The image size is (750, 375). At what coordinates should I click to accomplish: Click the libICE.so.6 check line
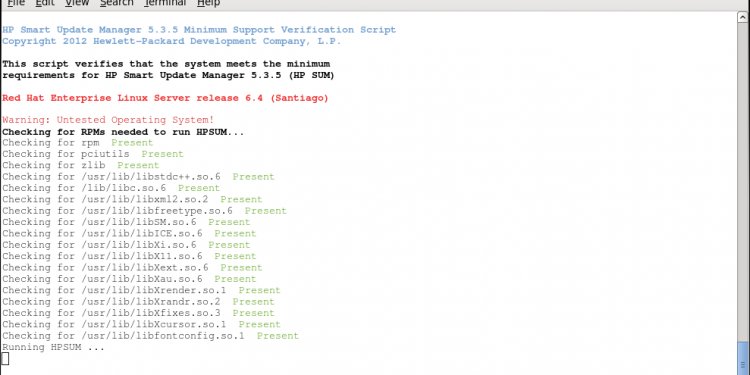click(x=129, y=233)
